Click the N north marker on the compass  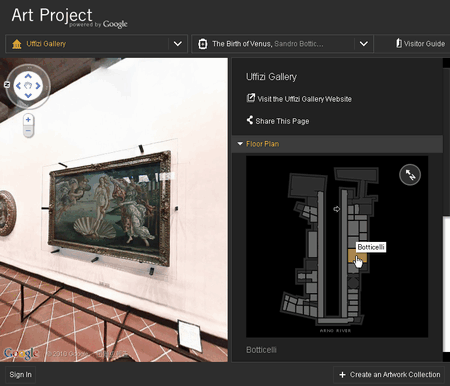(7, 85)
